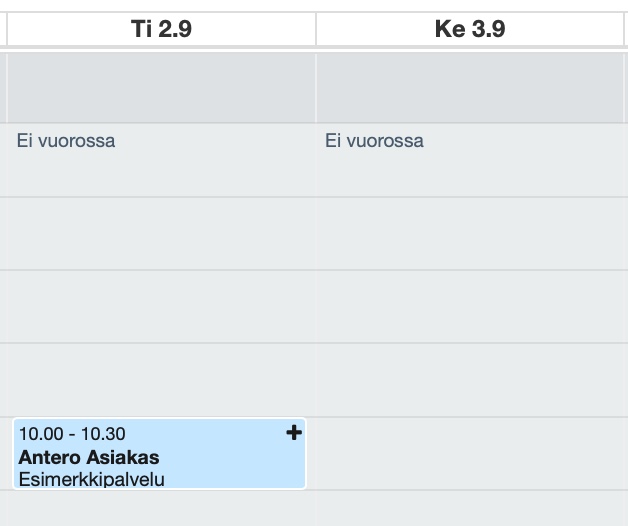The image size is (628, 526).
Task: Click the dark all-day cell under Ti 2.9
Action: click(x=161, y=86)
